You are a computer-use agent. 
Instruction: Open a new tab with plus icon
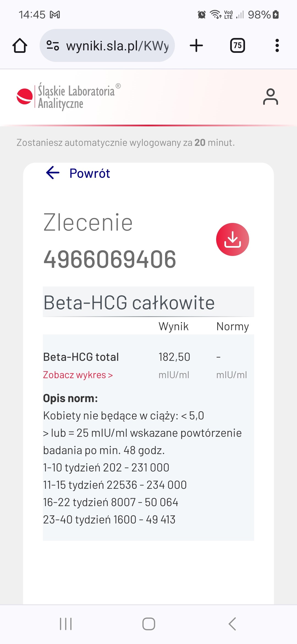[x=196, y=46]
